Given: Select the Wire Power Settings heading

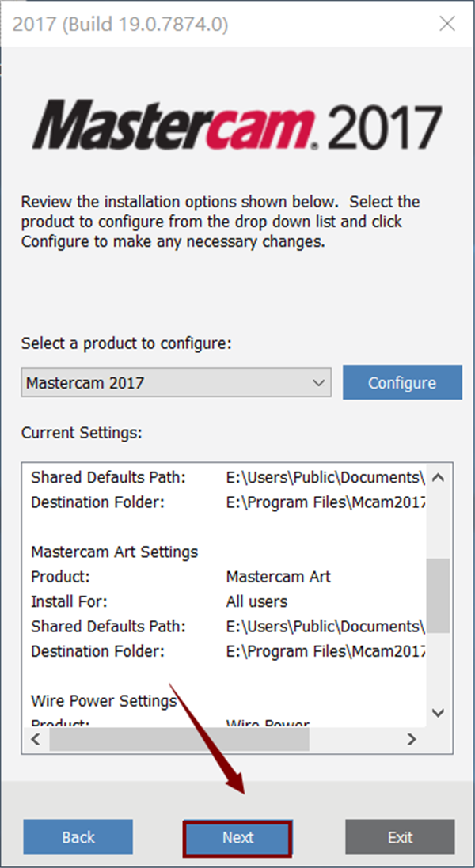Looking at the screenshot, I should [x=104, y=700].
